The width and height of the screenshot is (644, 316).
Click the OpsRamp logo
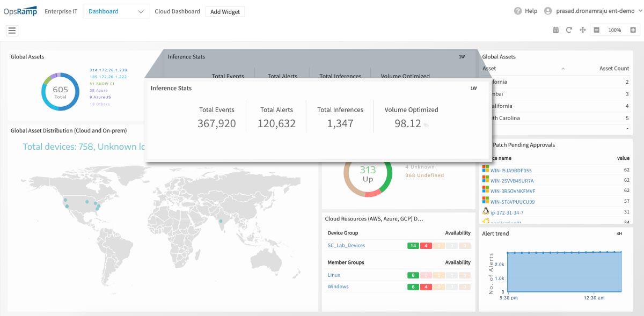(20, 11)
